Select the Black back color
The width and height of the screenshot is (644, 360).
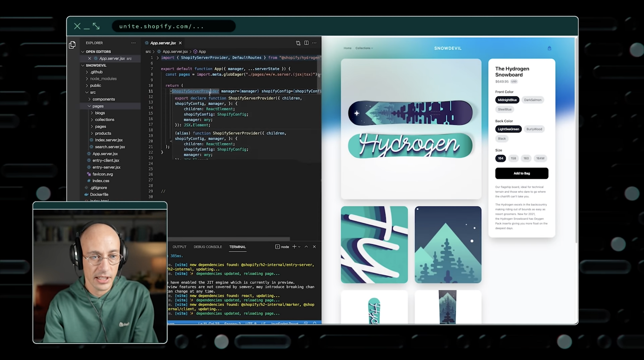pyautogui.click(x=502, y=139)
